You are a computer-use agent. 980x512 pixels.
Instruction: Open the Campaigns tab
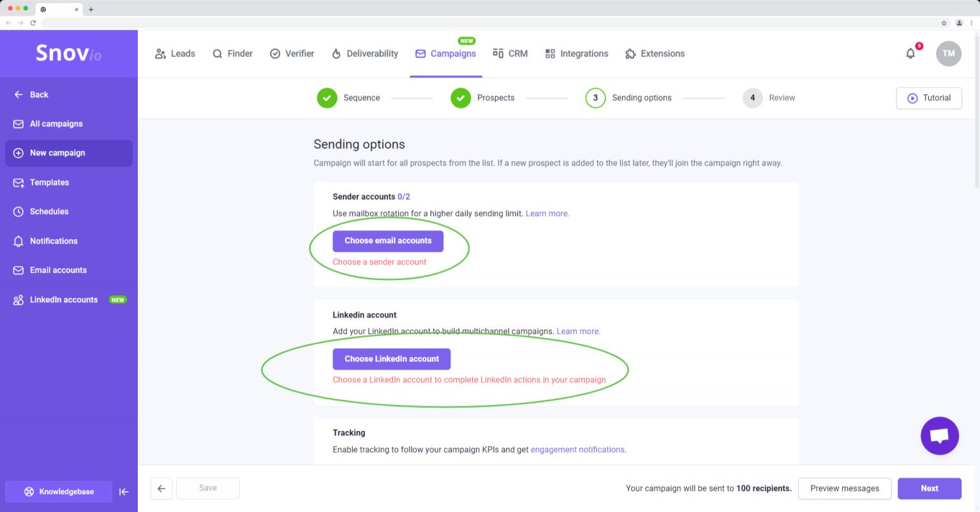(x=445, y=54)
